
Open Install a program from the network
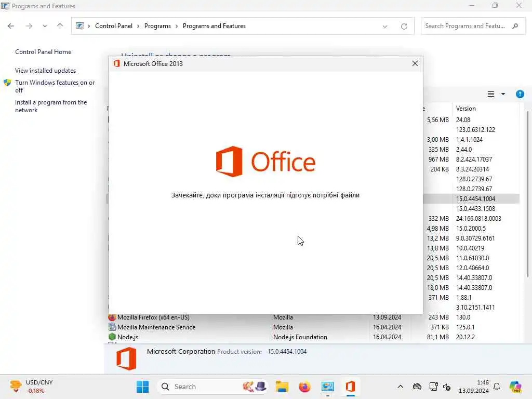[x=51, y=106]
